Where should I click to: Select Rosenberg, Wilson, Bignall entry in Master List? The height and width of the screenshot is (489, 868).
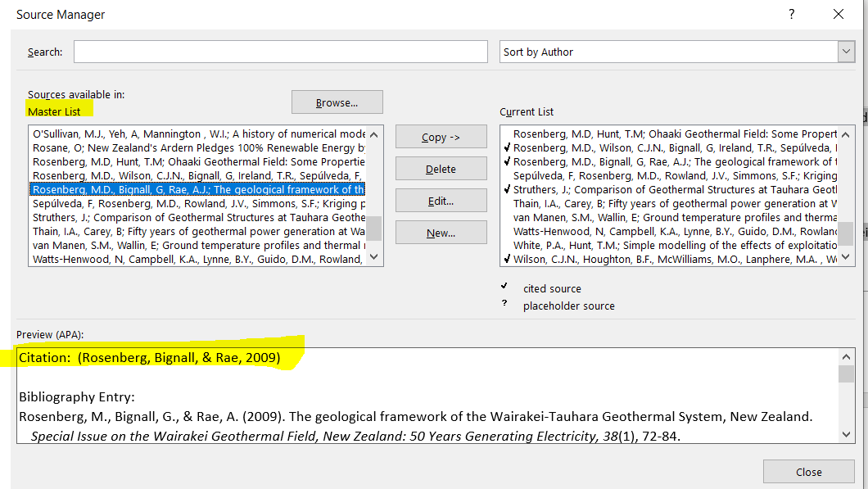point(198,175)
